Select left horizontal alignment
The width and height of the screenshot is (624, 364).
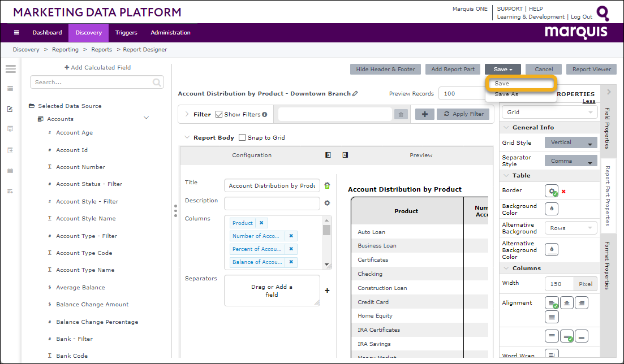click(x=552, y=303)
